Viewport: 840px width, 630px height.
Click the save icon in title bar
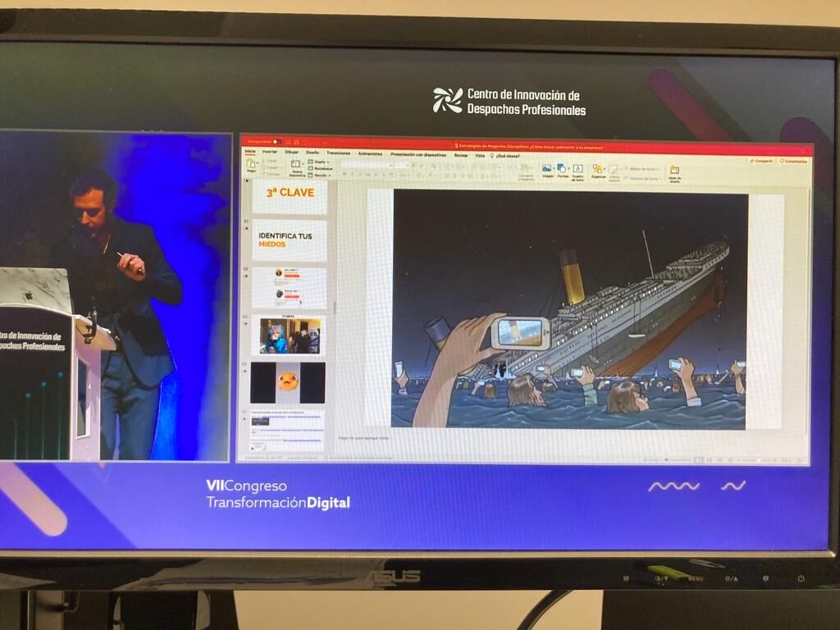[296, 142]
